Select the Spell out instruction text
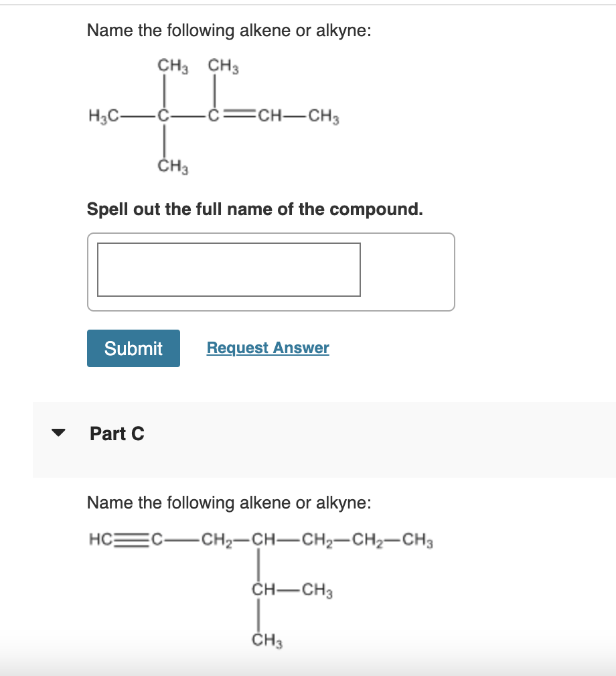This screenshot has height=676, width=616. [254, 209]
